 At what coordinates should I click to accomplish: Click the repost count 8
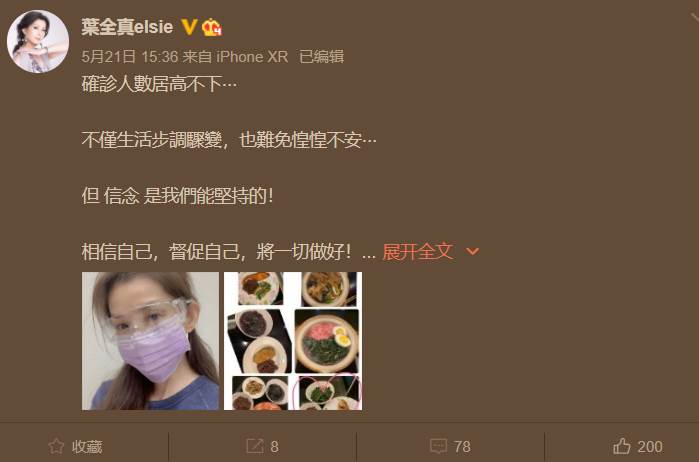click(274, 446)
